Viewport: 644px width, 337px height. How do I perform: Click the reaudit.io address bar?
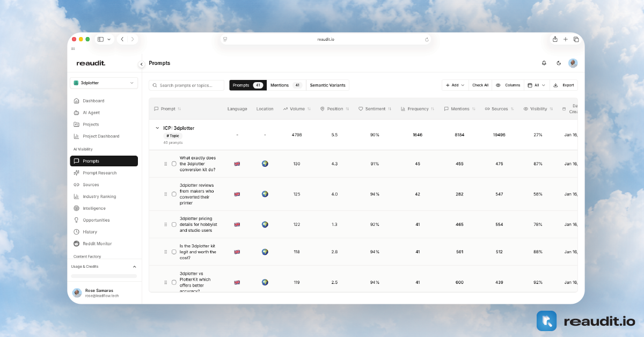tap(326, 39)
